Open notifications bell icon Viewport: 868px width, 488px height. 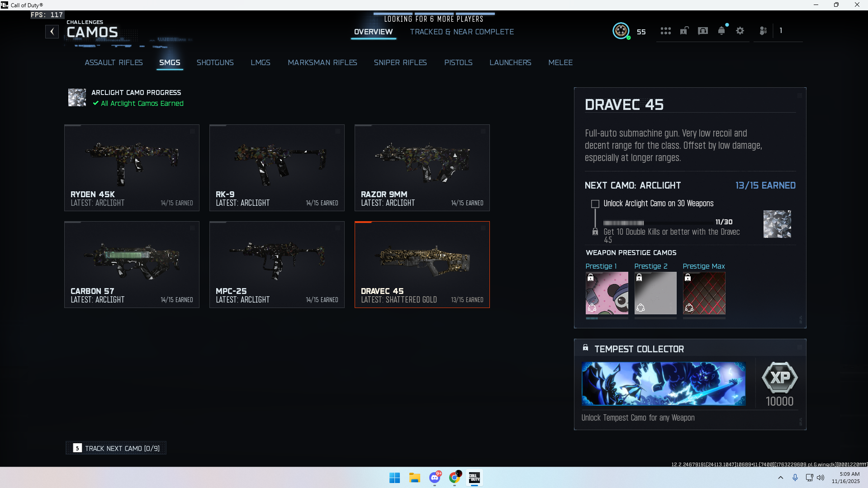(x=721, y=31)
